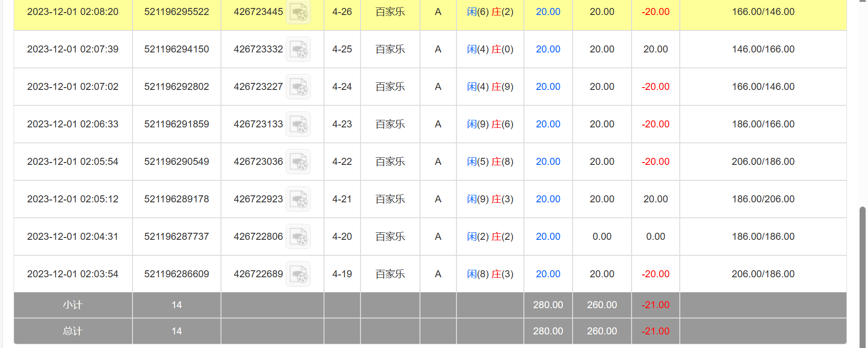Image resolution: width=868 pixels, height=348 pixels.
Task: Select order number 521196286609
Action: click(x=177, y=274)
